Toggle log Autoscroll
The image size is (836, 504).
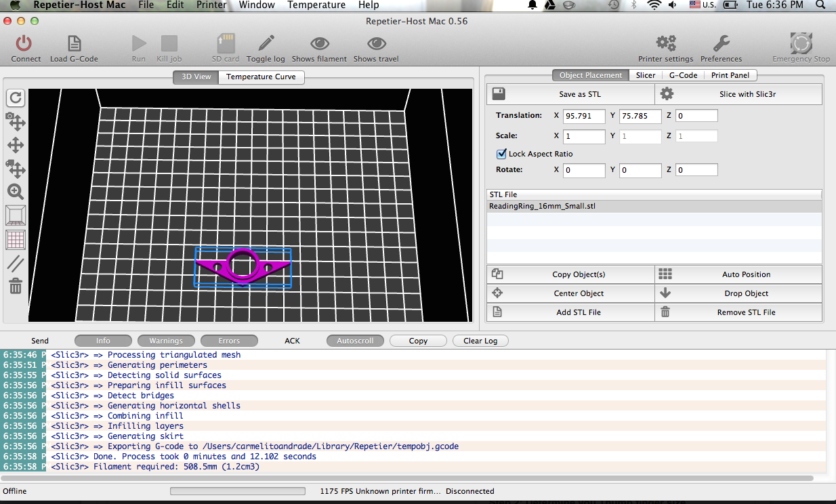click(x=355, y=341)
